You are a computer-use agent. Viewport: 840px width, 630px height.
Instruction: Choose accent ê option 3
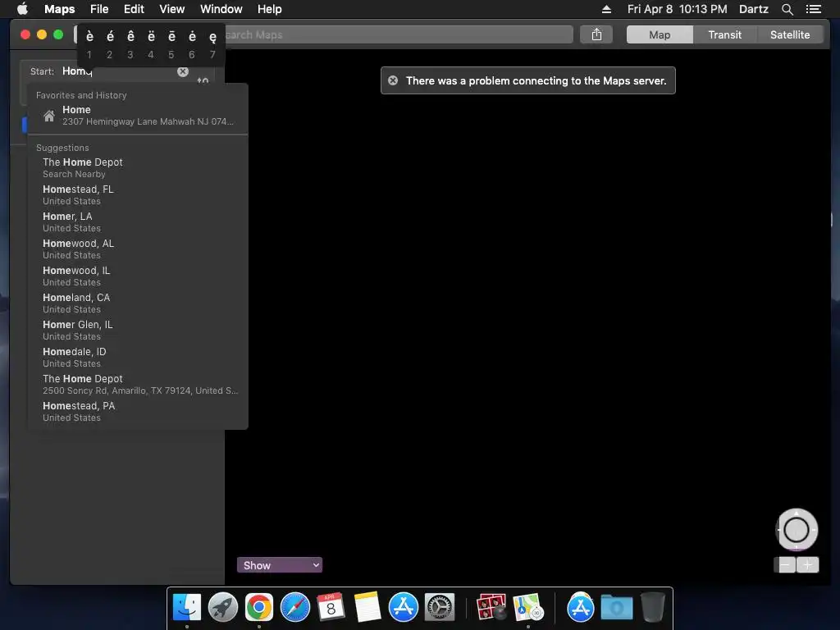(130, 44)
